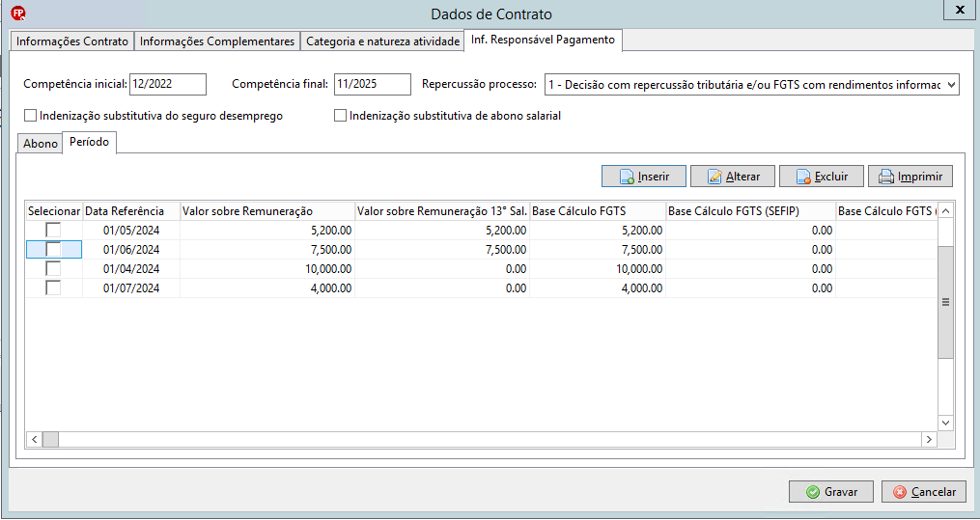Select the date cell 01/05/2024
The width and height of the screenshot is (980, 520).
(x=131, y=231)
